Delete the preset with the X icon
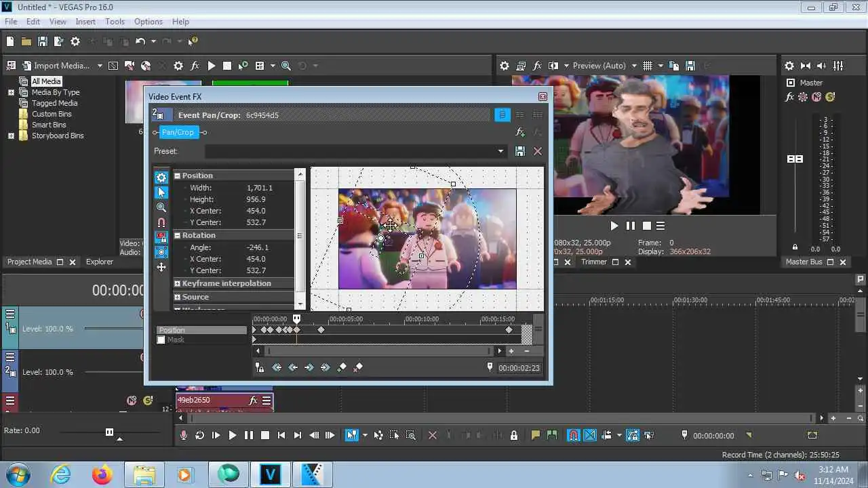Screen dimensions: 868x488 click(x=538, y=151)
